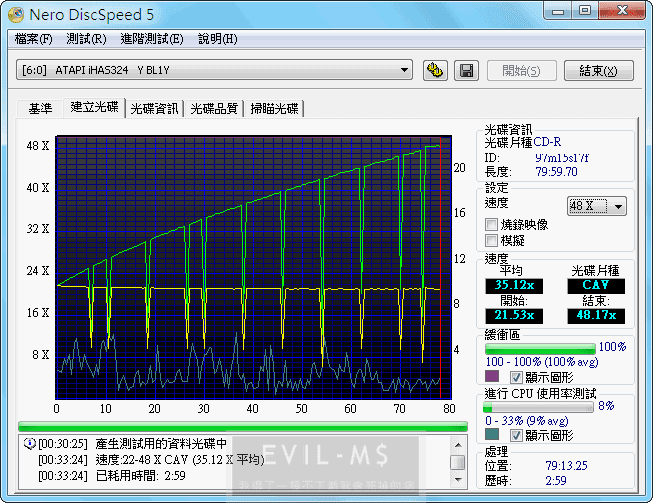Switch to the 光碟資訊 tab
The image size is (653, 503).
point(155,109)
